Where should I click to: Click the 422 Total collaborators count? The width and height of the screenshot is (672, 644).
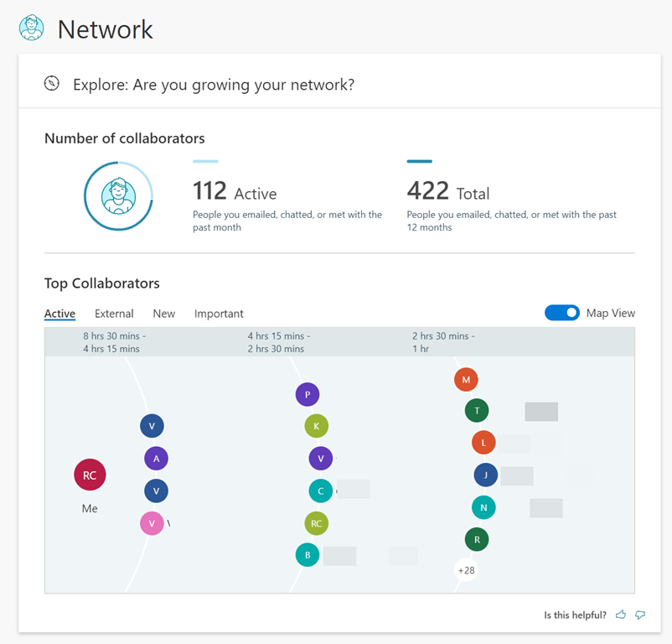point(448,192)
